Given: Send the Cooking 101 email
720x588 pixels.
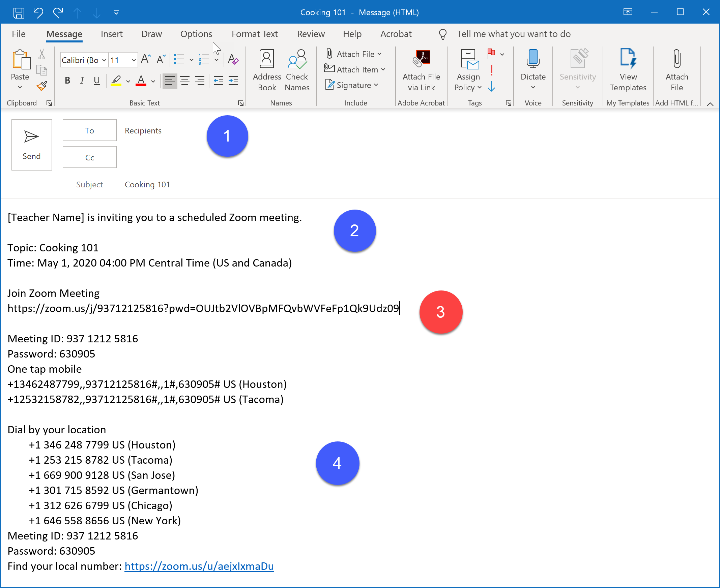Looking at the screenshot, I should pos(31,145).
